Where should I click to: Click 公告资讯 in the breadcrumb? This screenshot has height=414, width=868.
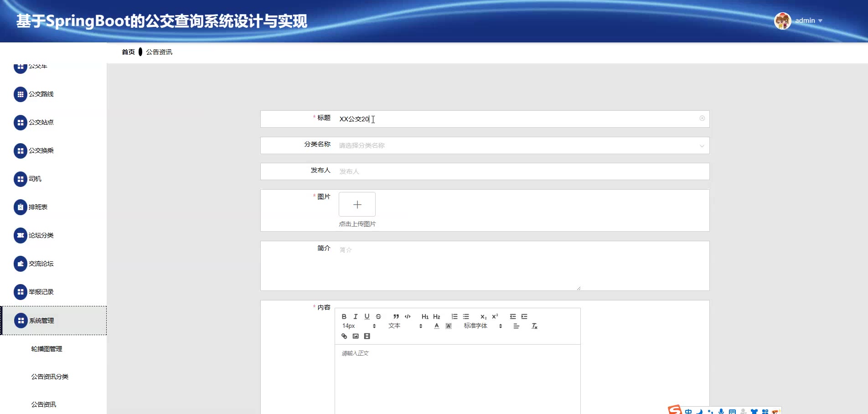(159, 52)
